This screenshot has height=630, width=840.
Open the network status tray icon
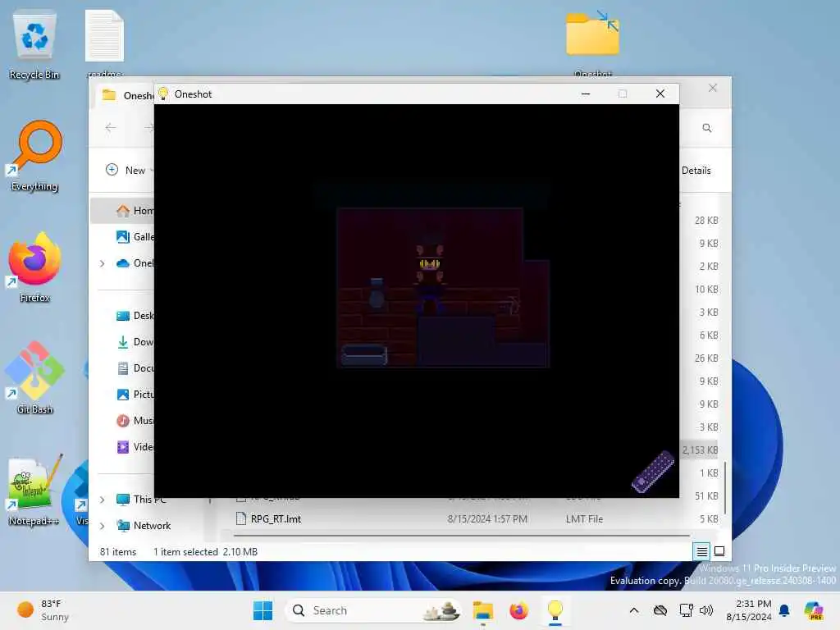coord(687,610)
